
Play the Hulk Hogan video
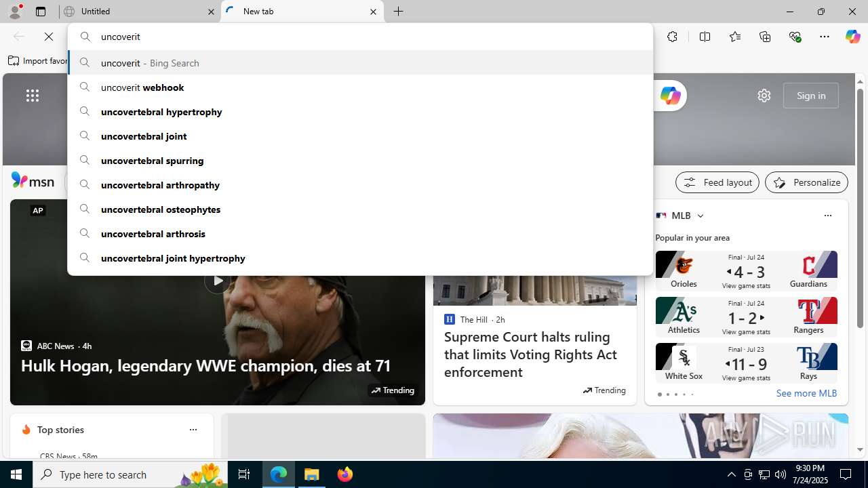pos(217,281)
